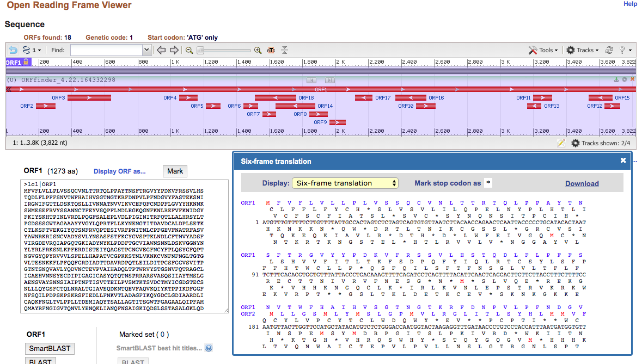642x364 pixels.
Task: Open the Download link
Action: [582, 183]
